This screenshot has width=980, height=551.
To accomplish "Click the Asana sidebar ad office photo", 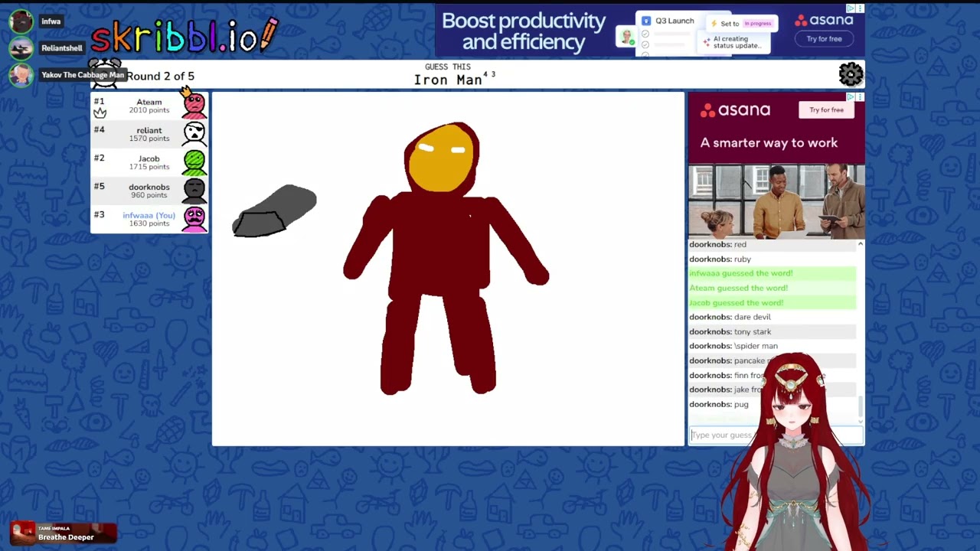I will pyautogui.click(x=776, y=201).
